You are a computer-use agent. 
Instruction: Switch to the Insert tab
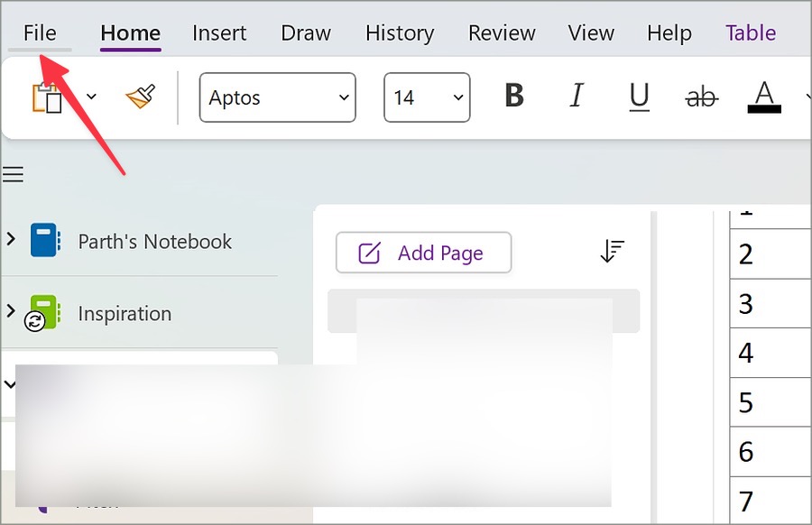tap(219, 33)
